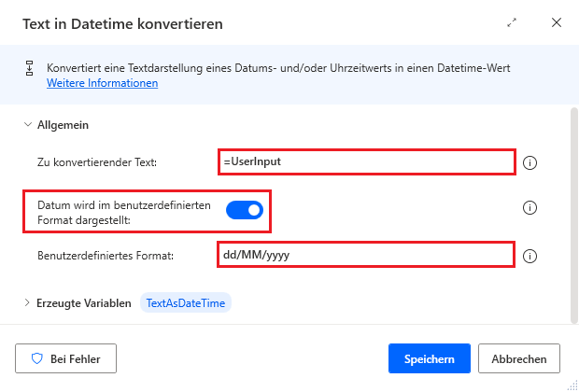The image size is (579, 392).
Task: Focus the Benutzerdefiniertes Format input field
Action: coord(366,255)
